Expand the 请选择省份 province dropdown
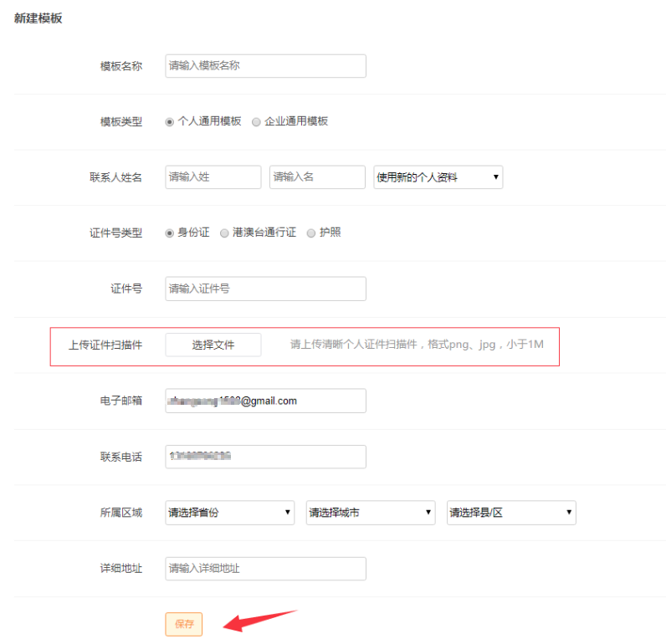This screenshot has height=644, width=666. point(229,513)
